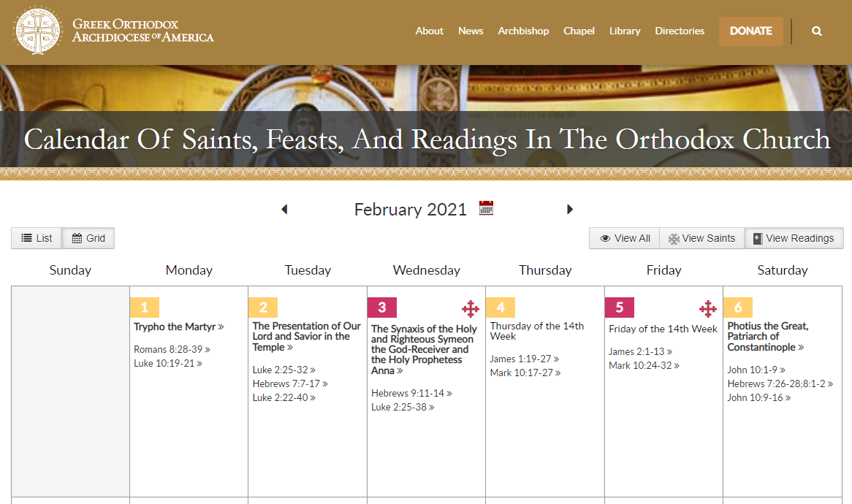
Task: Open Mark 10:24-32 reading
Action: click(644, 365)
